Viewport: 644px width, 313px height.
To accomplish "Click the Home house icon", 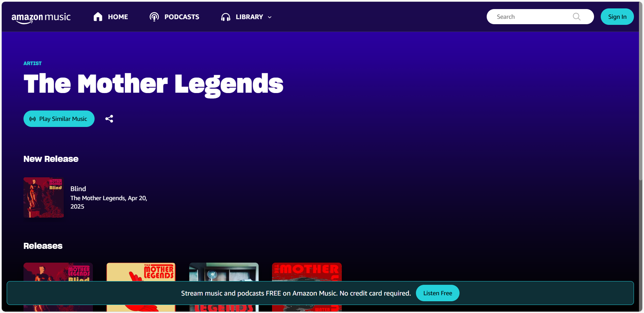I will pos(98,17).
